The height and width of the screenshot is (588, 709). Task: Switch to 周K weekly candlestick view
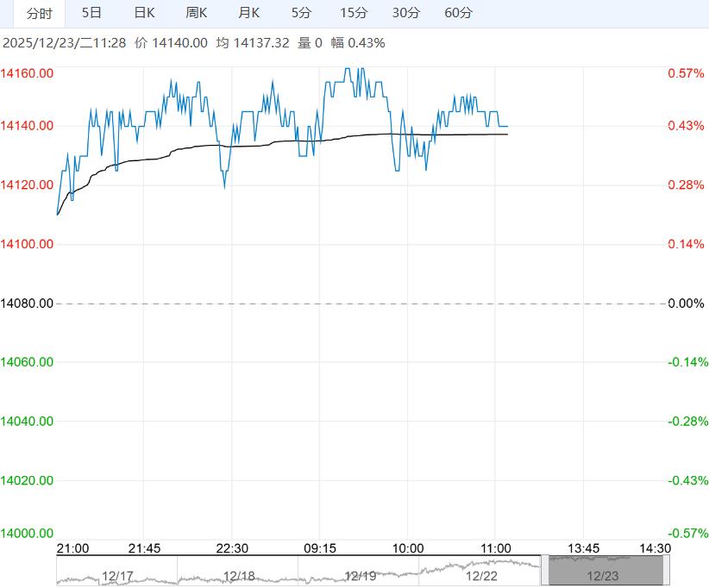point(197,13)
